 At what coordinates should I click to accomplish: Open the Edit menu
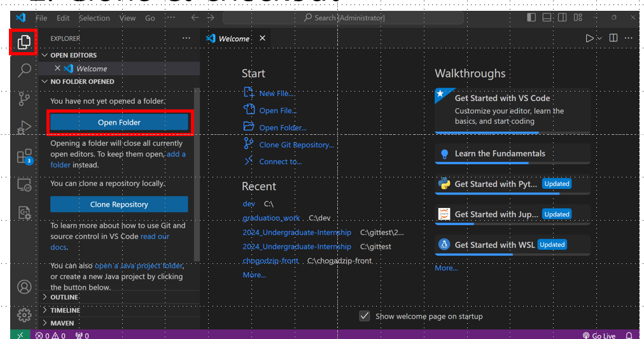click(x=63, y=18)
